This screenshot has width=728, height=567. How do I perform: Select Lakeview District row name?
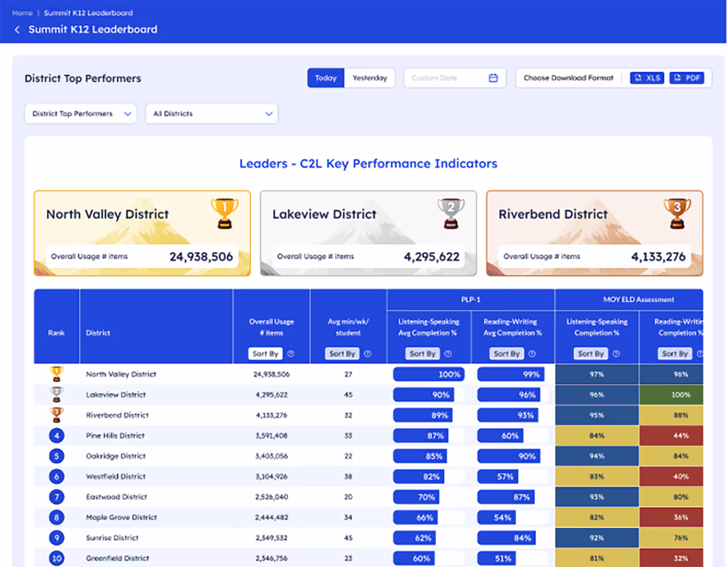[x=116, y=394]
